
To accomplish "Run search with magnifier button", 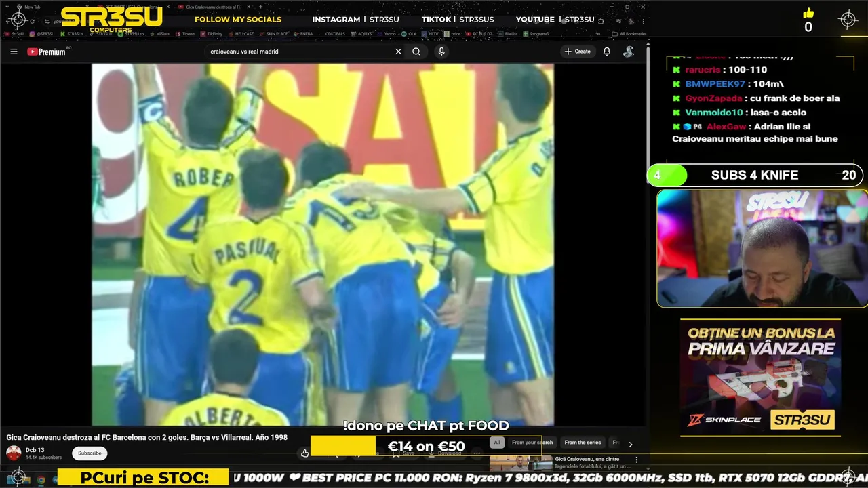I will pyautogui.click(x=416, y=52).
